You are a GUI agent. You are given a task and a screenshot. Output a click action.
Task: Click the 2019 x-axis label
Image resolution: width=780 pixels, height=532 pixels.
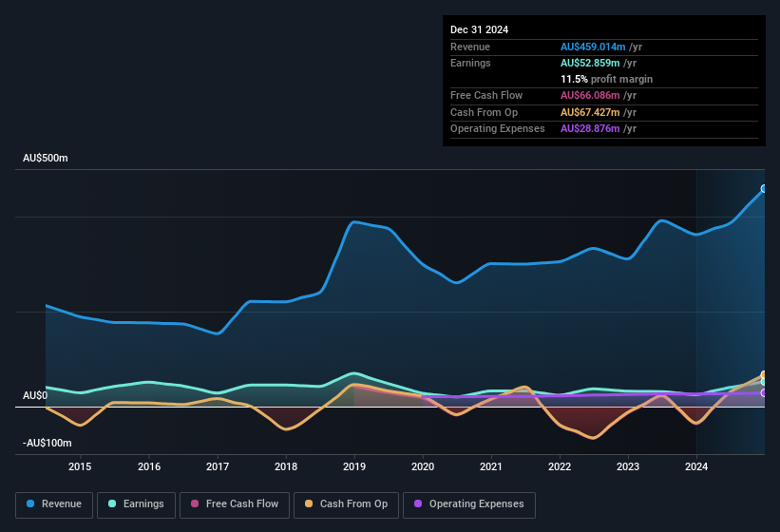(x=354, y=466)
